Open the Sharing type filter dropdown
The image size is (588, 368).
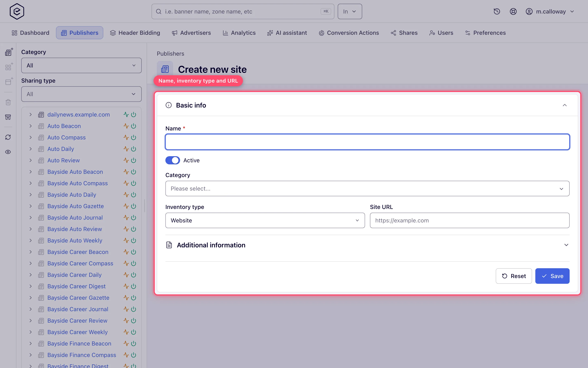click(81, 94)
